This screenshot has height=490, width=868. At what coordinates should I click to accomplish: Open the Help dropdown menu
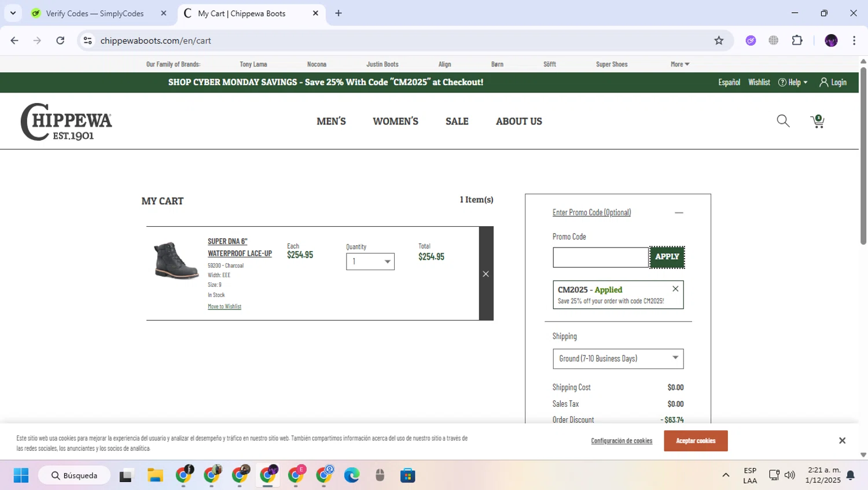point(793,82)
